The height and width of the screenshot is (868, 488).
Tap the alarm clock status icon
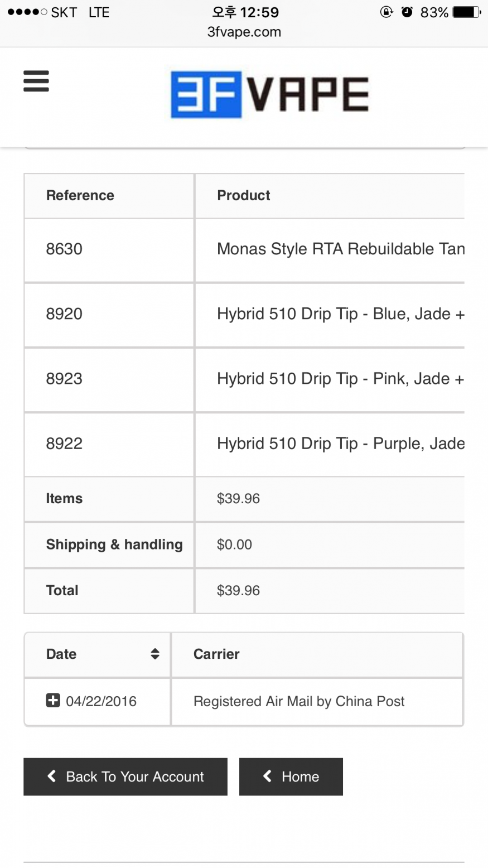point(407,12)
